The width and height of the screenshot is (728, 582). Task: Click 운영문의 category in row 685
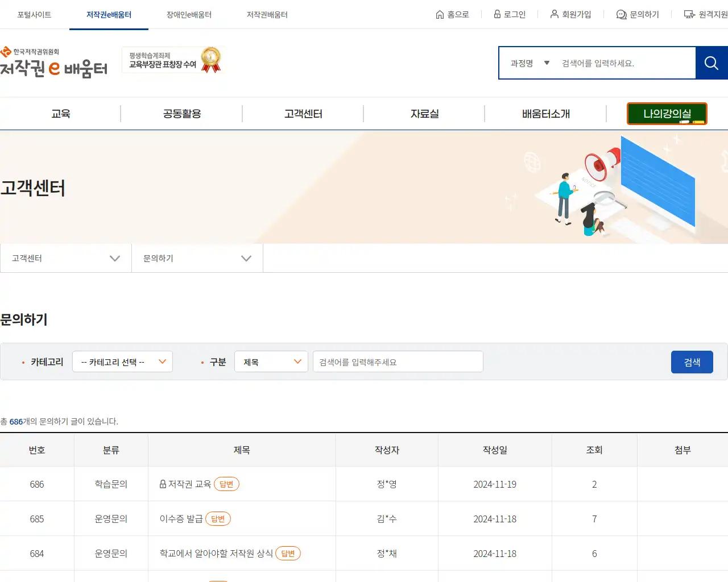[111, 519]
